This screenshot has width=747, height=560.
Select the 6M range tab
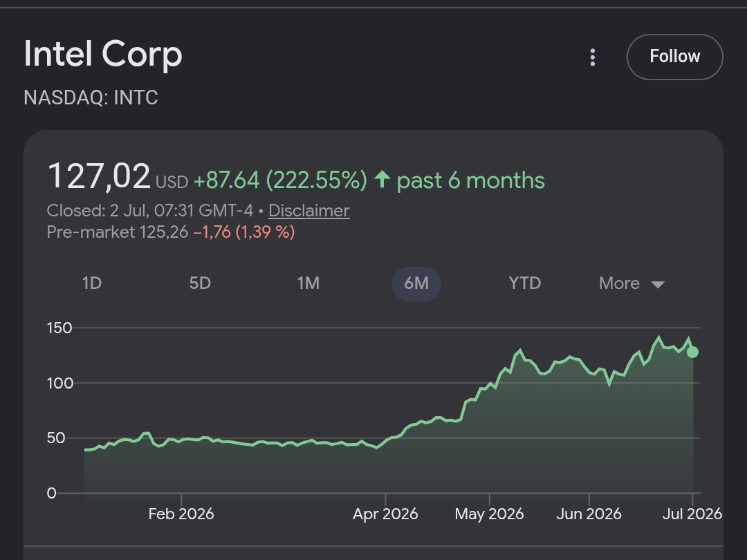pyautogui.click(x=416, y=284)
